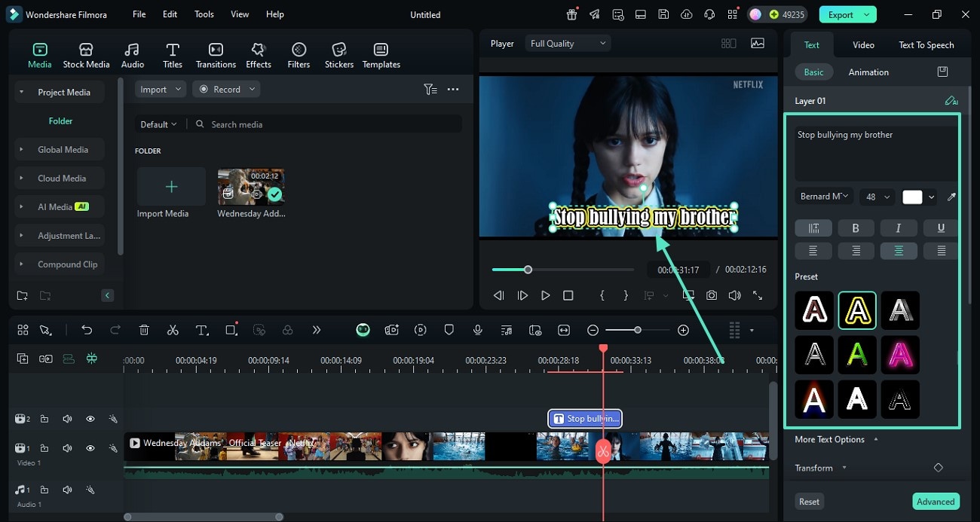Open the media filter icon
Screen dimensions: 980x522
tap(430, 89)
